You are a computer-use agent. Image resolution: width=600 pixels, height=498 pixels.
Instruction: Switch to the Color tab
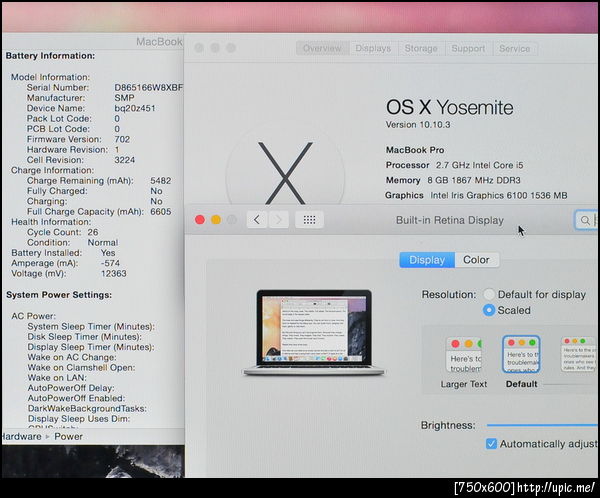pos(476,260)
